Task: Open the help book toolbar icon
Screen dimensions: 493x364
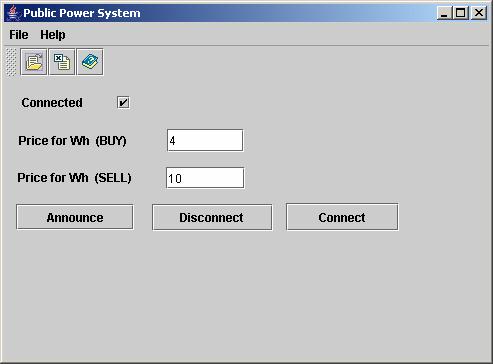Action: click(x=90, y=62)
